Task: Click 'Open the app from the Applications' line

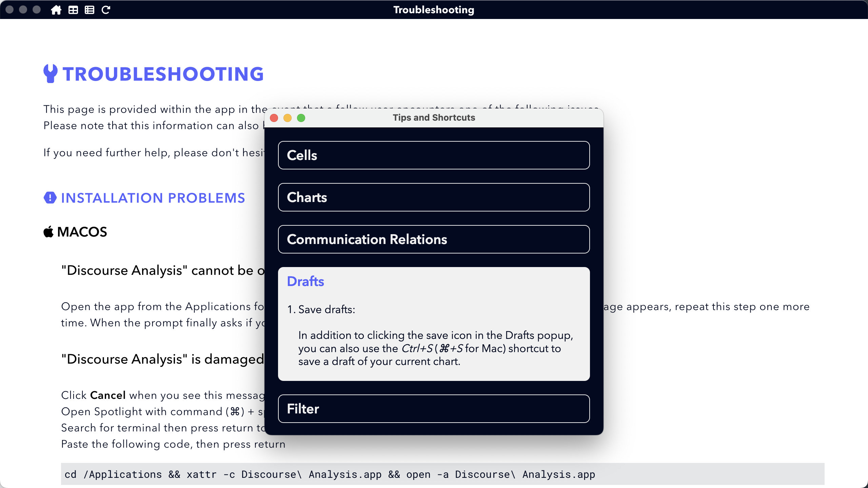Action: point(162,306)
